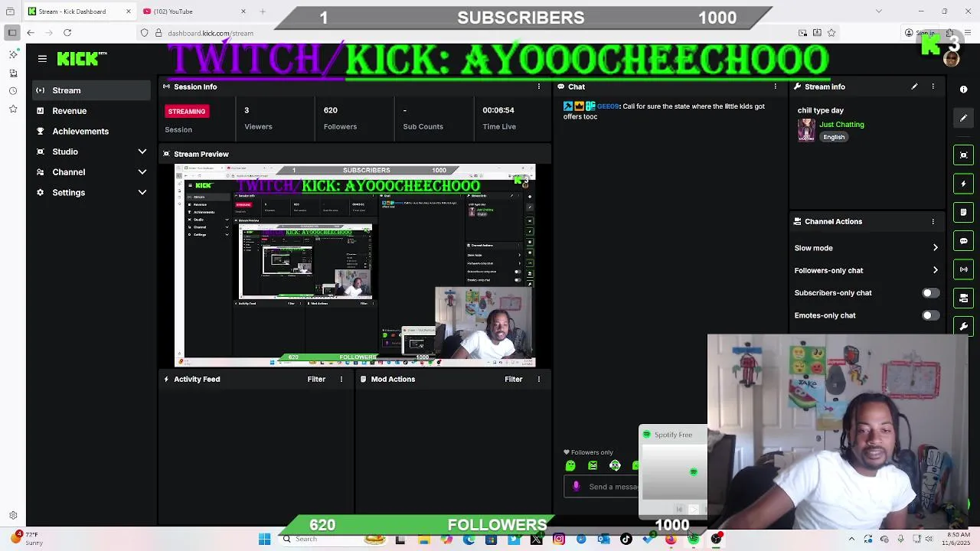
Task: Open Stream info panel three-dot menu
Action: point(933,86)
